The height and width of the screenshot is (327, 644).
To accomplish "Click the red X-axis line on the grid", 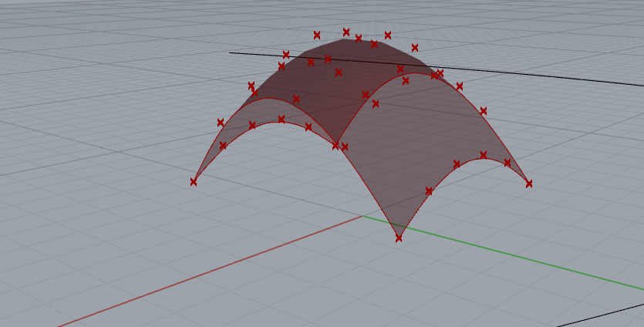I will pyautogui.click(x=210, y=271).
